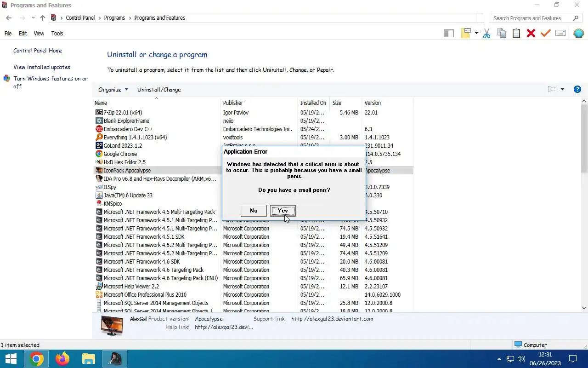Sort by the Version column header

click(387, 103)
